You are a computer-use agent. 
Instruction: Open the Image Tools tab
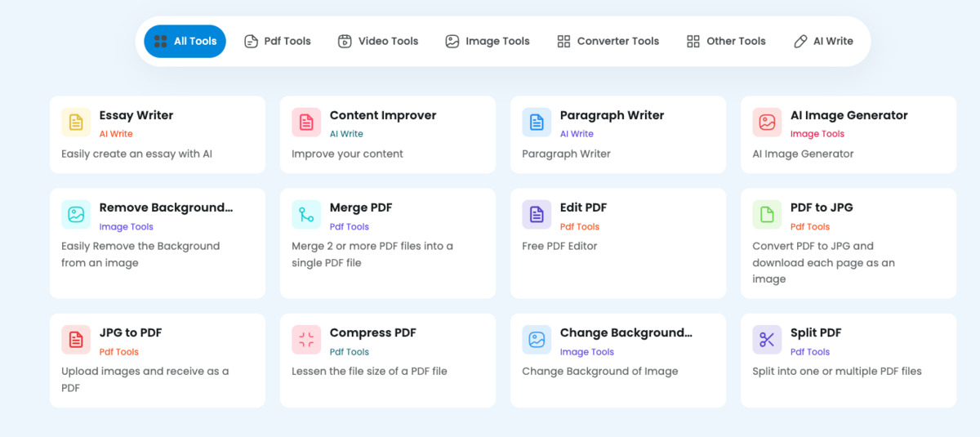pos(488,41)
